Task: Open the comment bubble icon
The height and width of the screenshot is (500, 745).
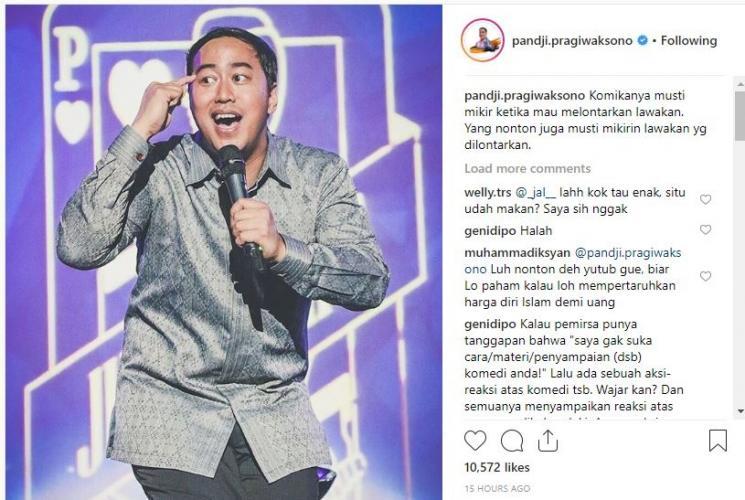Action: coord(512,441)
